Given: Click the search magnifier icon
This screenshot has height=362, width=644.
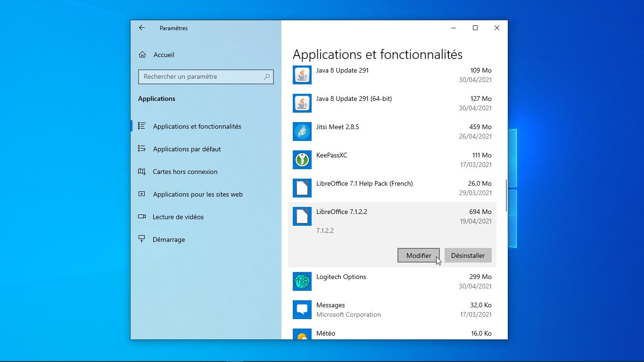Looking at the screenshot, I should 267,76.
